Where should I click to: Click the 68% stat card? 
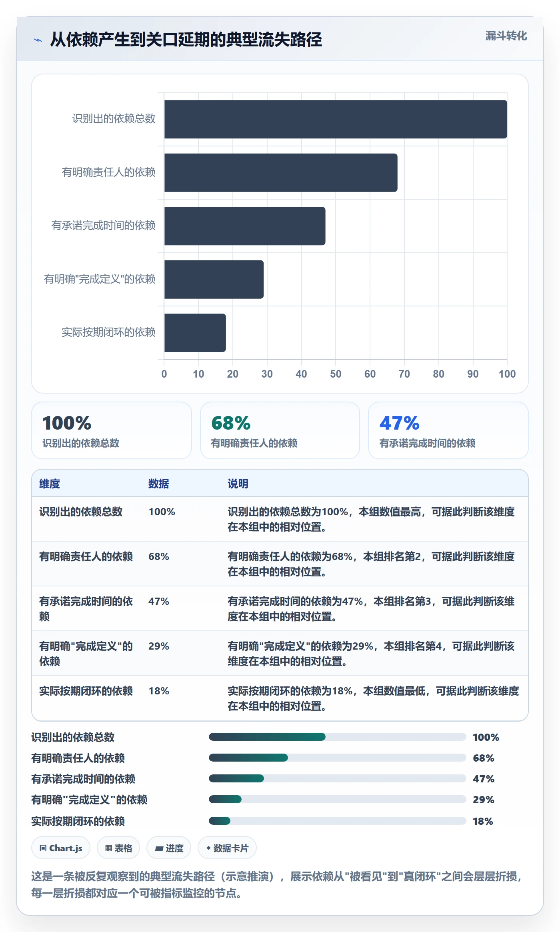pos(280,430)
